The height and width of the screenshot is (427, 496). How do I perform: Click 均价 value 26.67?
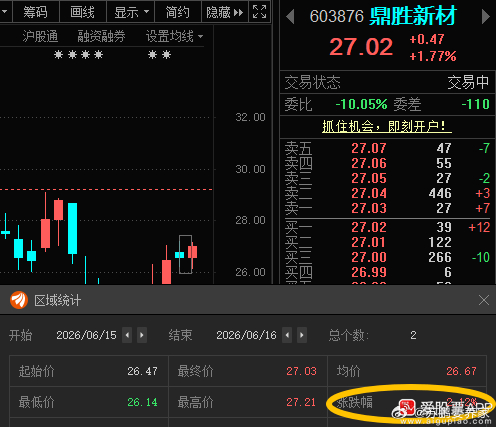(461, 371)
